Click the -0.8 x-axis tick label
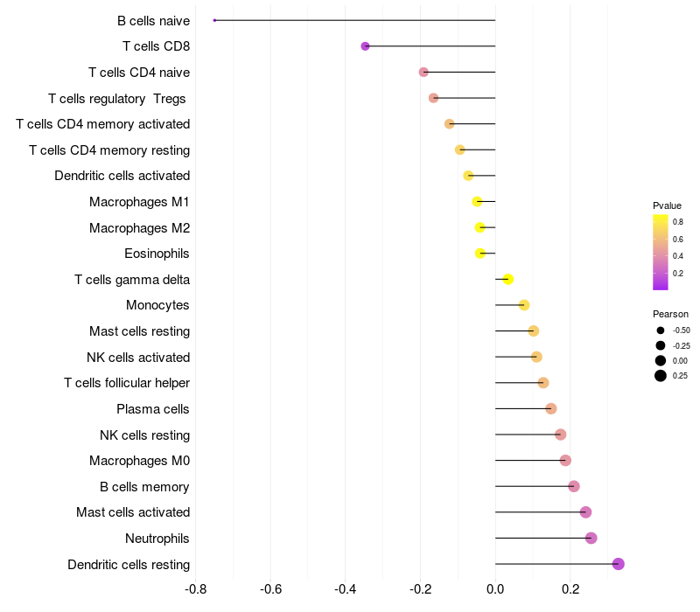The height and width of the screenshot is (612, 700). click(195, 588)
